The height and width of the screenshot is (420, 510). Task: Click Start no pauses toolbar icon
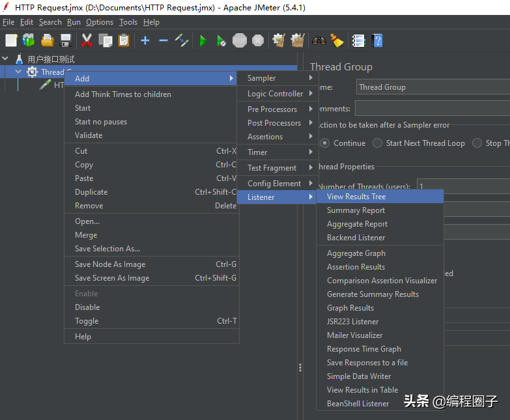221,40
